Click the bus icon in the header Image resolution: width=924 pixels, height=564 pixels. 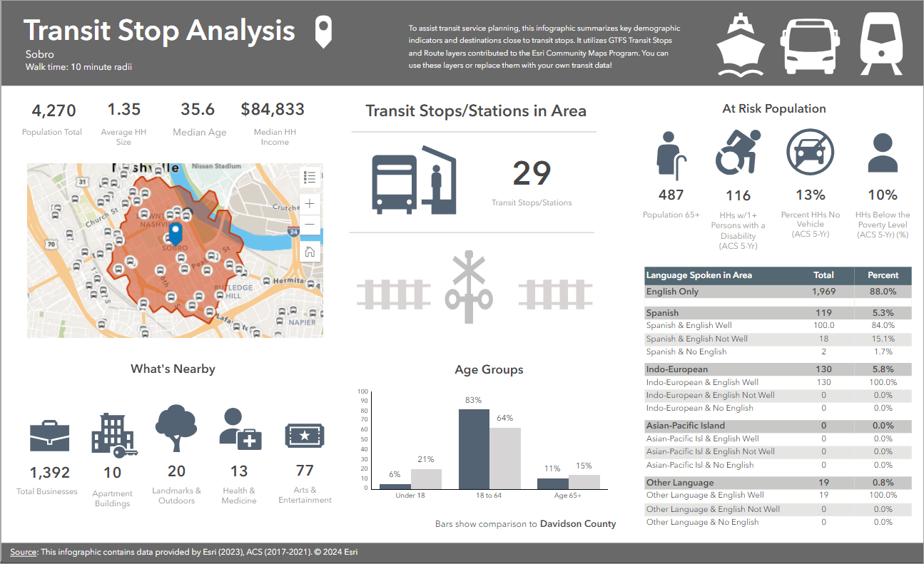811,44
